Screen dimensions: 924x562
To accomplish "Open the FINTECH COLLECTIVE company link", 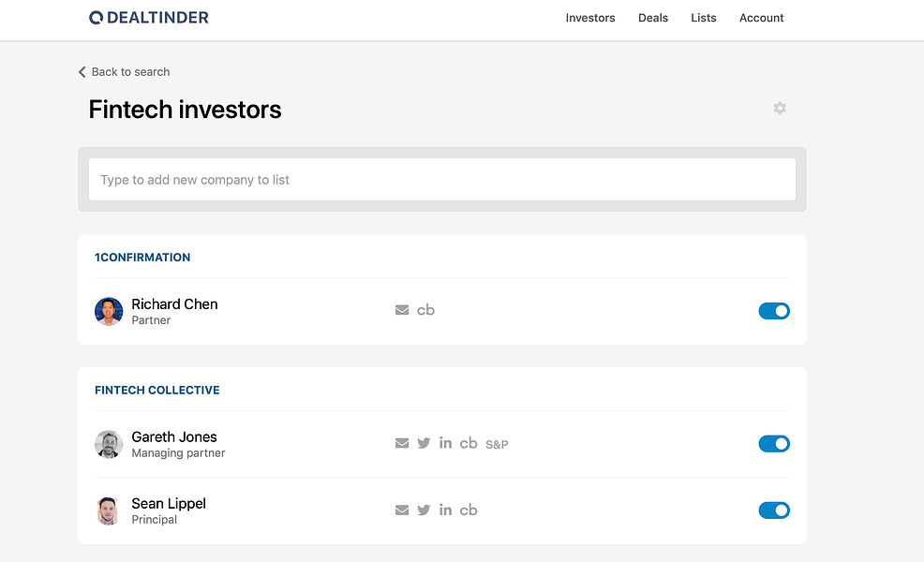I will (157, 390).
